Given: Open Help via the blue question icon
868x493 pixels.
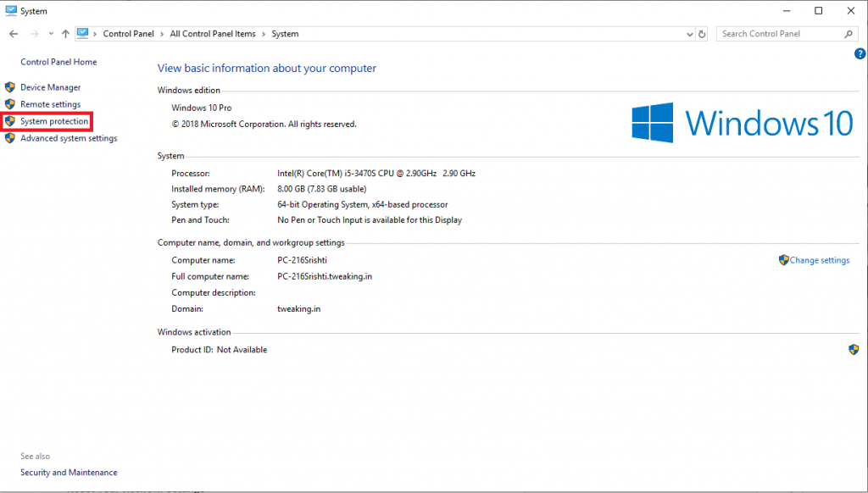Looking at the screenshot, I should (860, 53).
